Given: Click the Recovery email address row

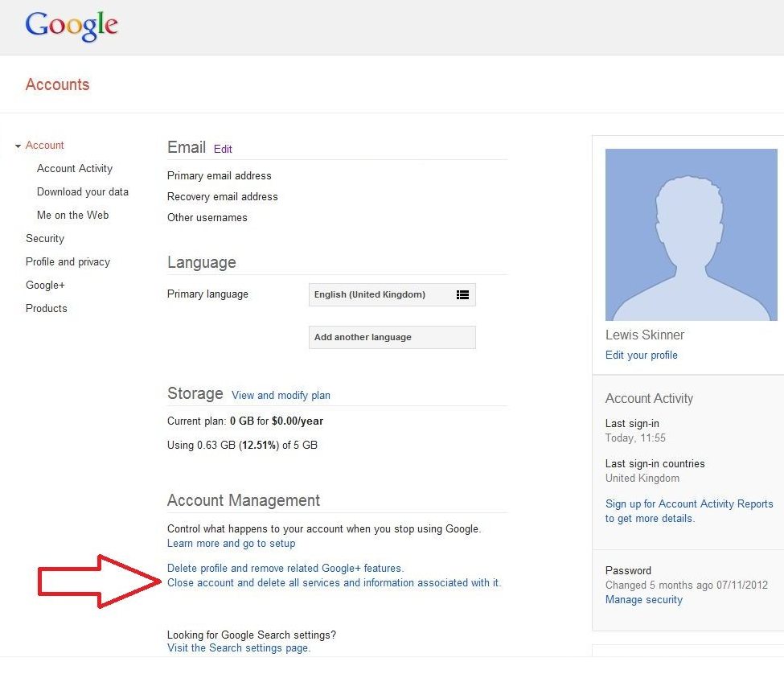Looking at the screenshot, I should [x=223, y=197].
